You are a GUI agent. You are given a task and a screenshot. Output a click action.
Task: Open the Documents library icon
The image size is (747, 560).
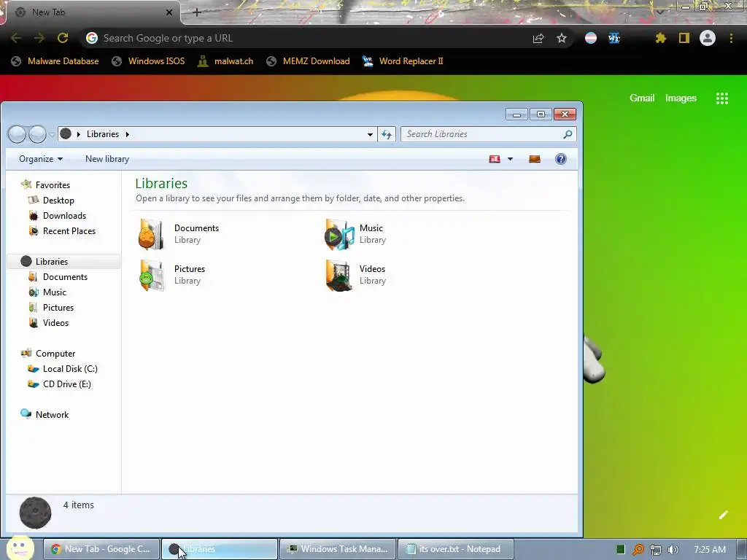point(151,234)
